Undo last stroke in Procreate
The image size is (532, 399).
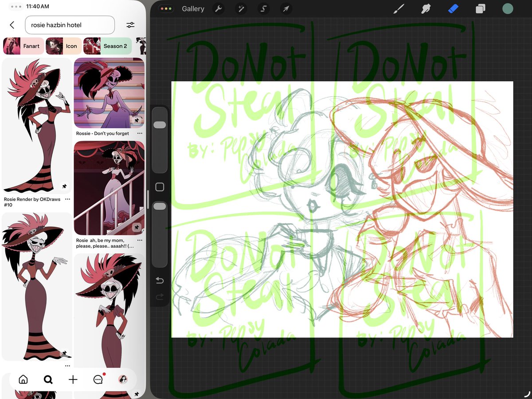(x=160, y=280)
